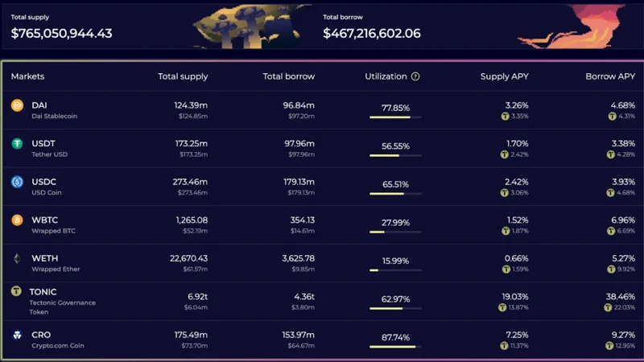Click CRO utilization bar under 87.74%

pyautogui.click(x=395, y=347)
